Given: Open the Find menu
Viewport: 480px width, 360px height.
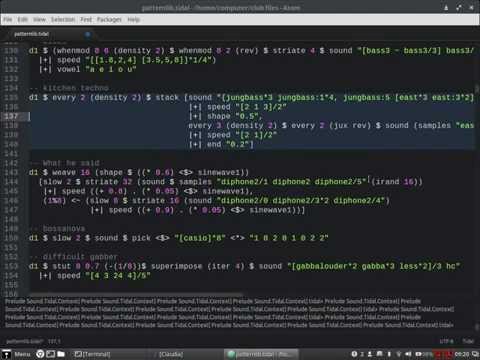Looking at the screenshot, I should 86,20.
